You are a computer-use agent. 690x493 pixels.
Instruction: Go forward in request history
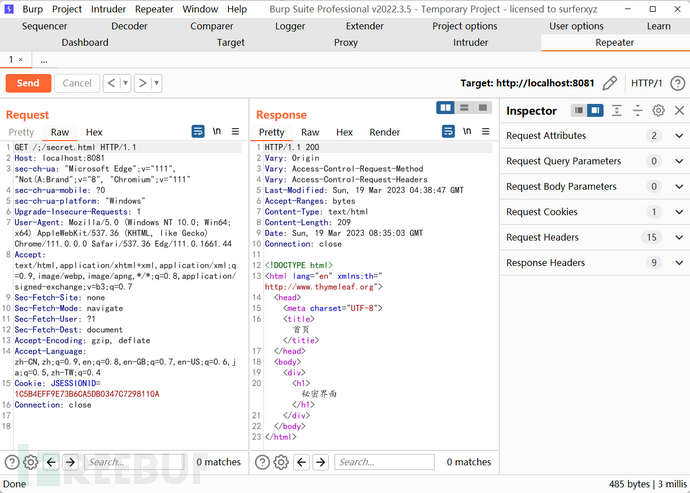142,83
